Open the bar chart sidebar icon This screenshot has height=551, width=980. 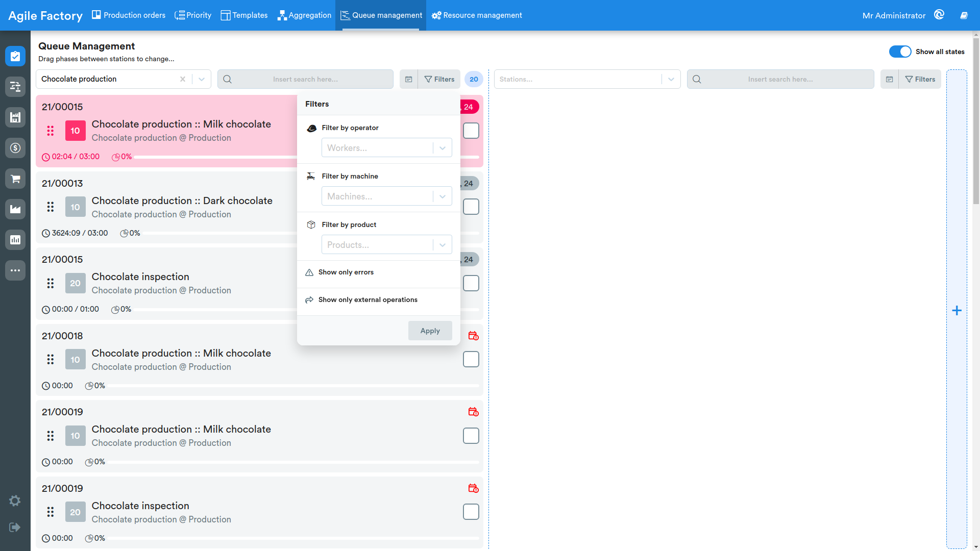(15, 240)
